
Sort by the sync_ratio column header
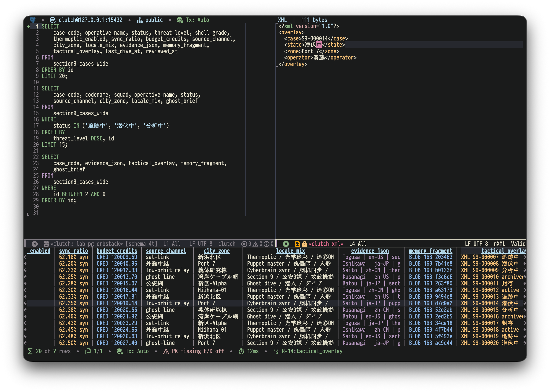point(74,251)
